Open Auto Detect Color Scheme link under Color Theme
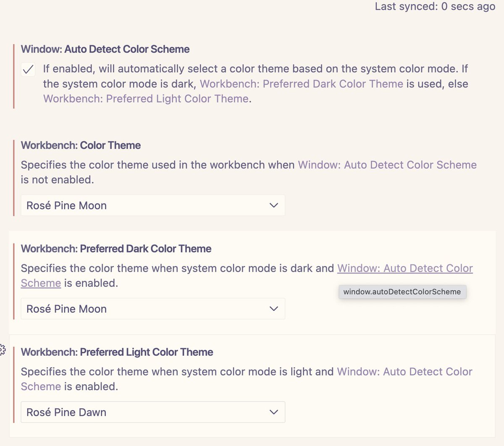This screenshot has height=446, width=504. [x=387, y=165]
